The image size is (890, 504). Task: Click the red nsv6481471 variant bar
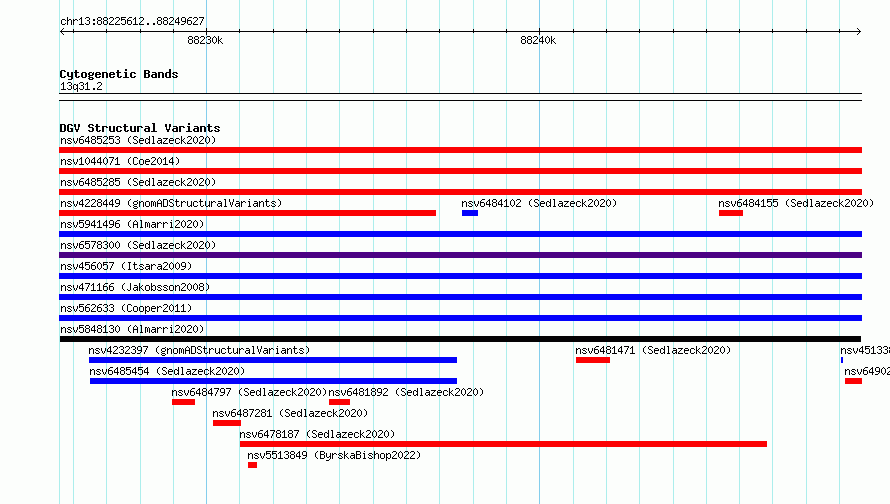click(x=593, y=360)
